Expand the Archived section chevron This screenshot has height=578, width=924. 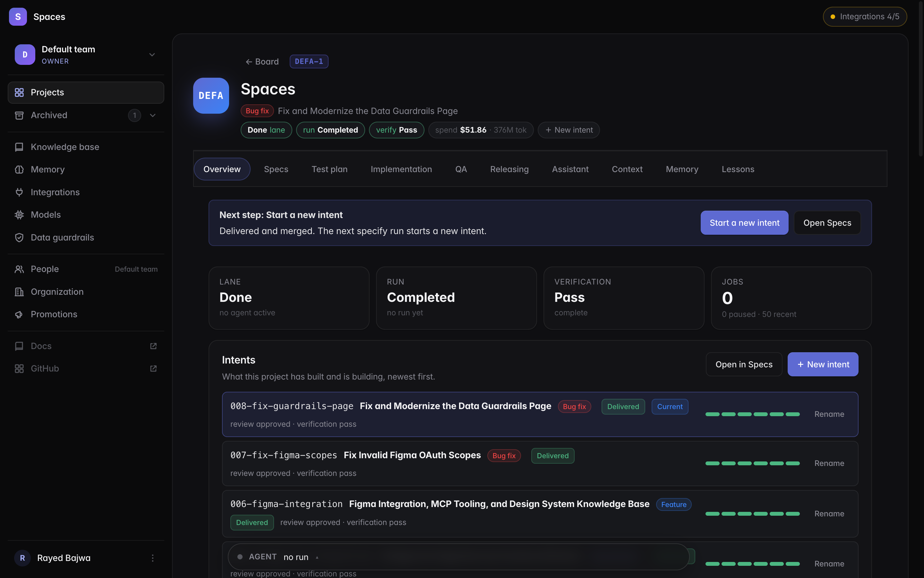[x=153, y=115]
